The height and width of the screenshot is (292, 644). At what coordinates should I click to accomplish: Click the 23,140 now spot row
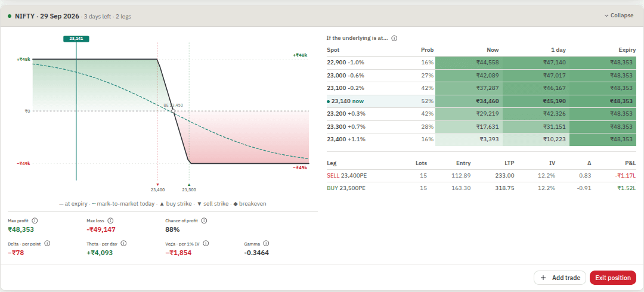(481, 101)
